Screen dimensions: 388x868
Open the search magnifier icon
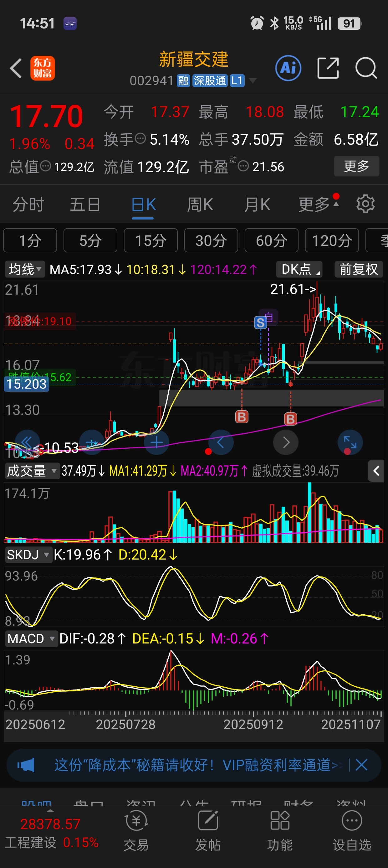click(x=366, y=68)
